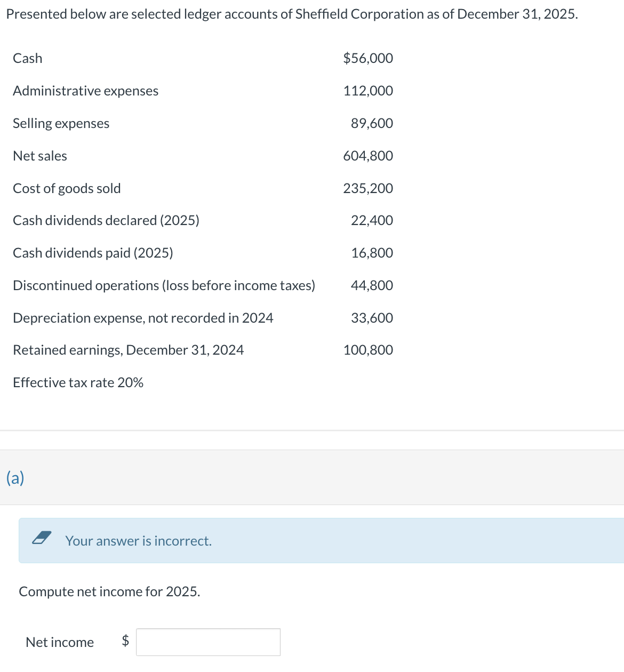The image size is (624, 672).
Task: Click the dollar sign beside the Net income field
Action: pos(125,641)
